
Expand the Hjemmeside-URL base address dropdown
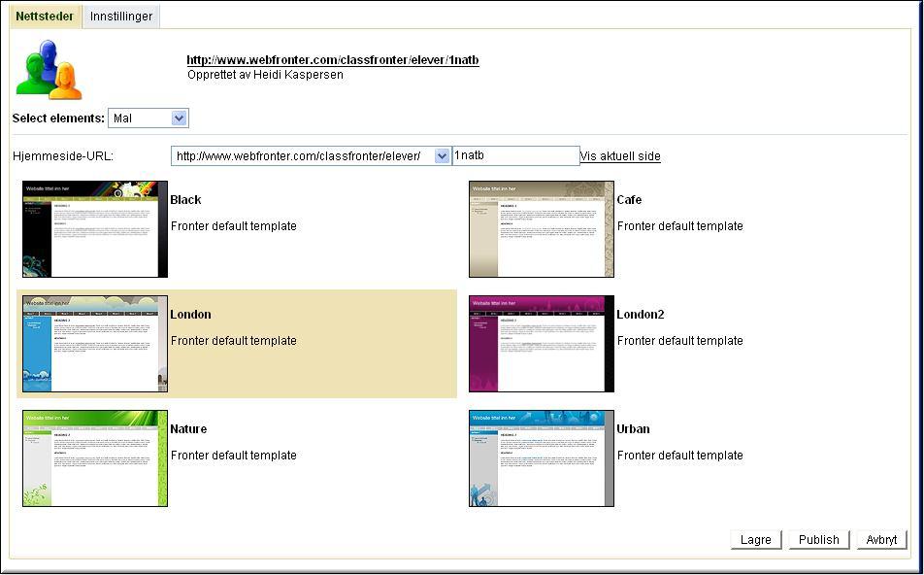tap(312, 156)
